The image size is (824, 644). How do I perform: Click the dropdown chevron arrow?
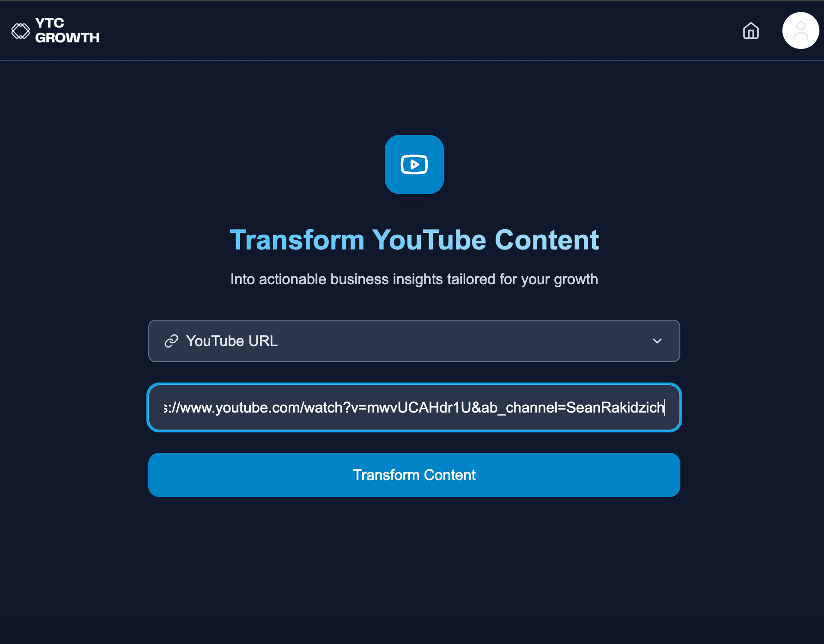pos(657,341)
